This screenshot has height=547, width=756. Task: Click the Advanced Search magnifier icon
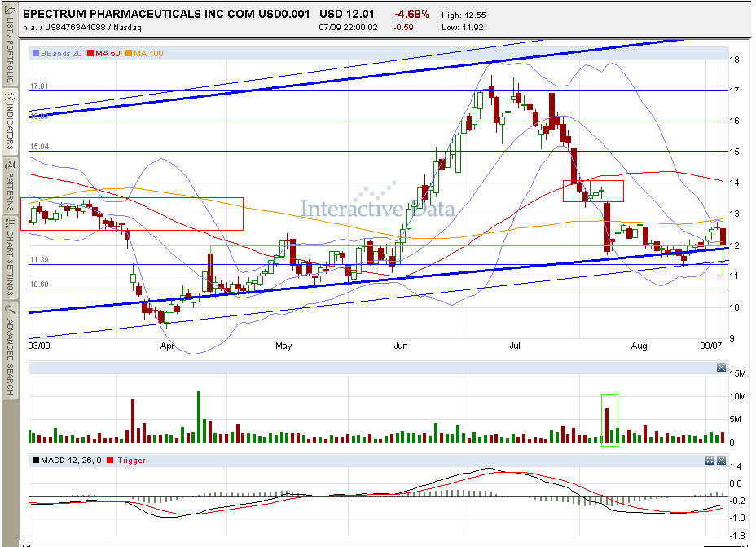pyautogui.click(x=10, y=309)
